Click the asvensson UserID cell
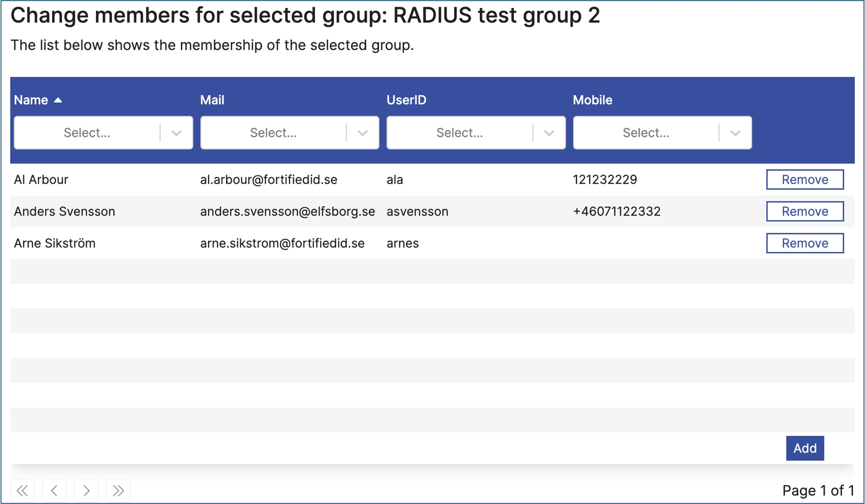 417,212
